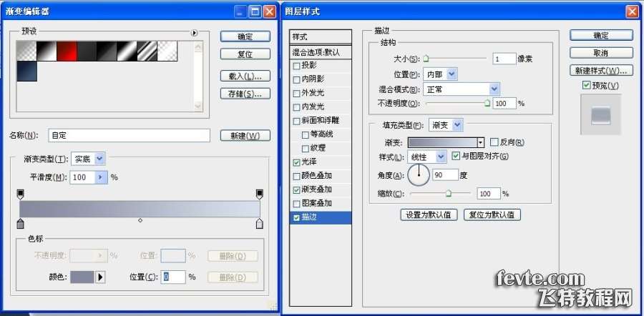Adjust the 不透明度(O) slider handle
Image resolution: width=644 pixels, height=316 pixels.
pos(487,104)
